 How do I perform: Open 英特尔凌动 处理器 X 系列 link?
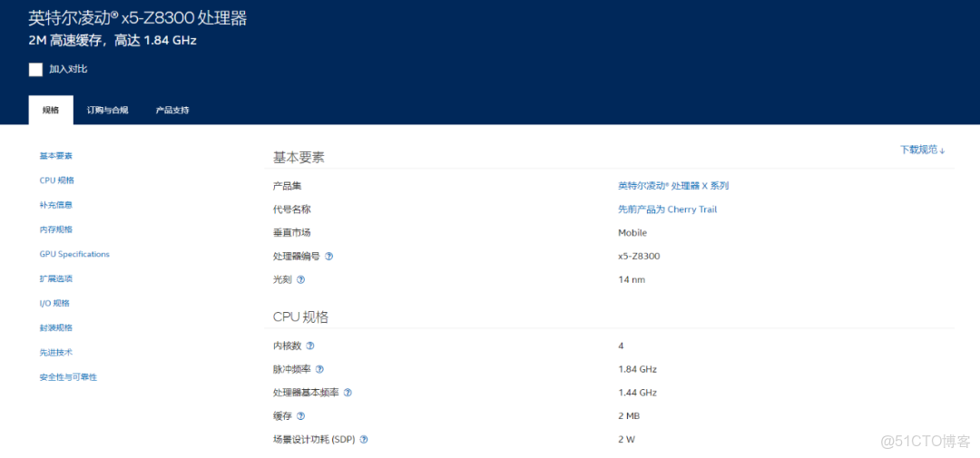pyautogui.click(x=673, y=186)
